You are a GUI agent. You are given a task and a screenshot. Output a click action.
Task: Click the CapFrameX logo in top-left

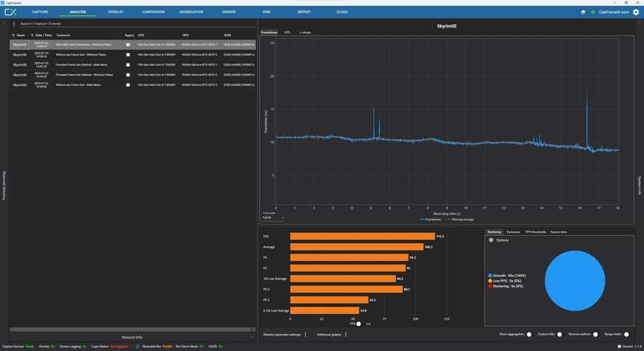pos(10,12)
